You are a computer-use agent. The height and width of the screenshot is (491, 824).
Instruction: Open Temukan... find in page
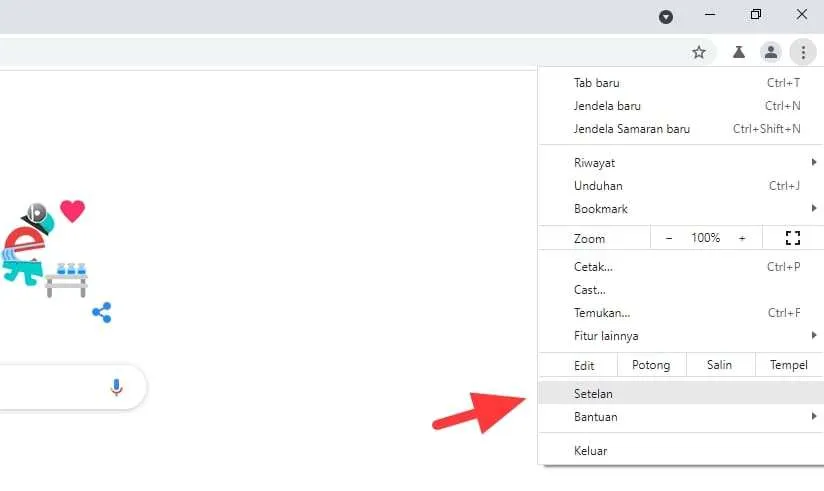tap(681, 313)
